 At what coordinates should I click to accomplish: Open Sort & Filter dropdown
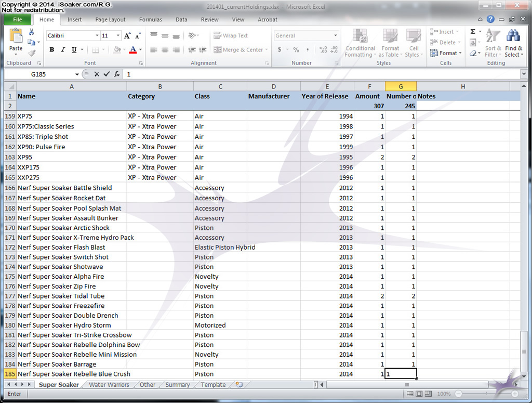pos(493,43)
